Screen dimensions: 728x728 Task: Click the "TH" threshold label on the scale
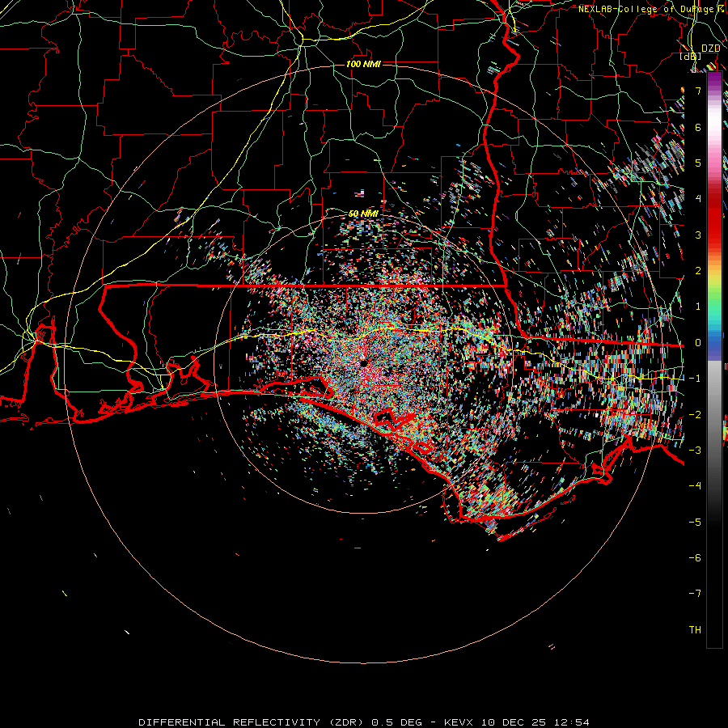tap(695, 630)
